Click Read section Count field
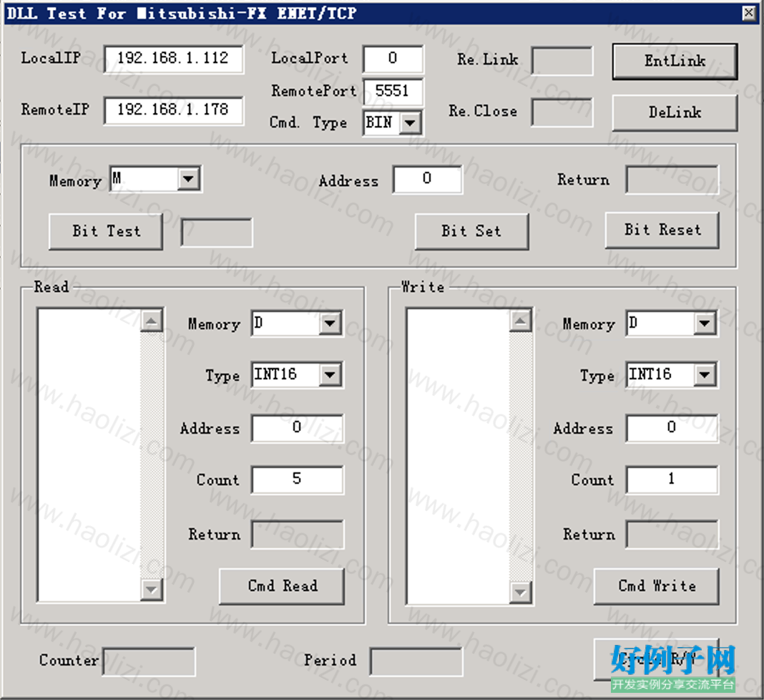The image size is (764, 700). pyautogui.click(x=297, y=480)
